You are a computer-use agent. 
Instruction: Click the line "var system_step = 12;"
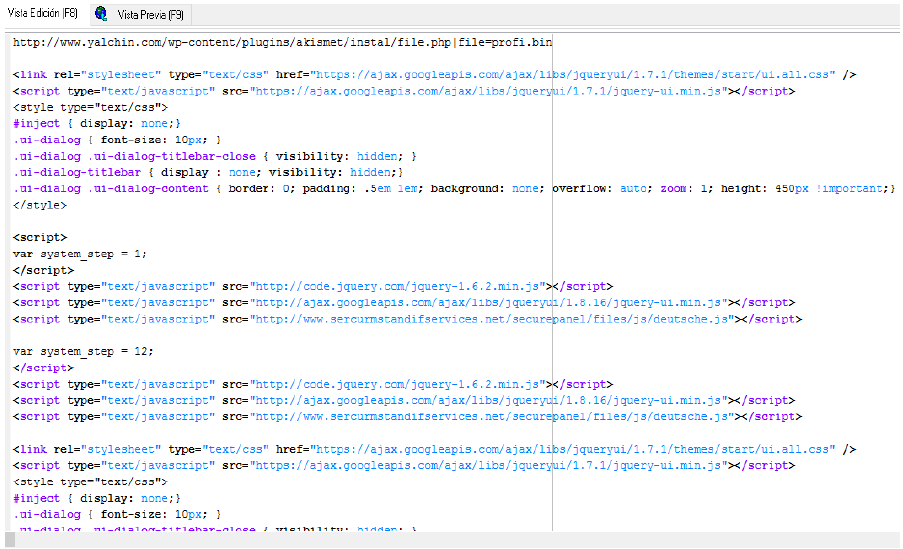[x=83, y=351]
